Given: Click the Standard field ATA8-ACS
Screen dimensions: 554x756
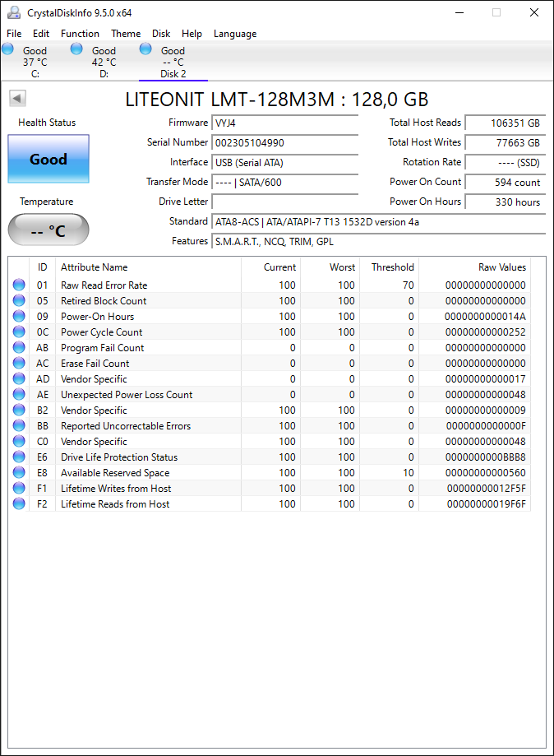Looking at the screenshot, I should coord(379,222).
